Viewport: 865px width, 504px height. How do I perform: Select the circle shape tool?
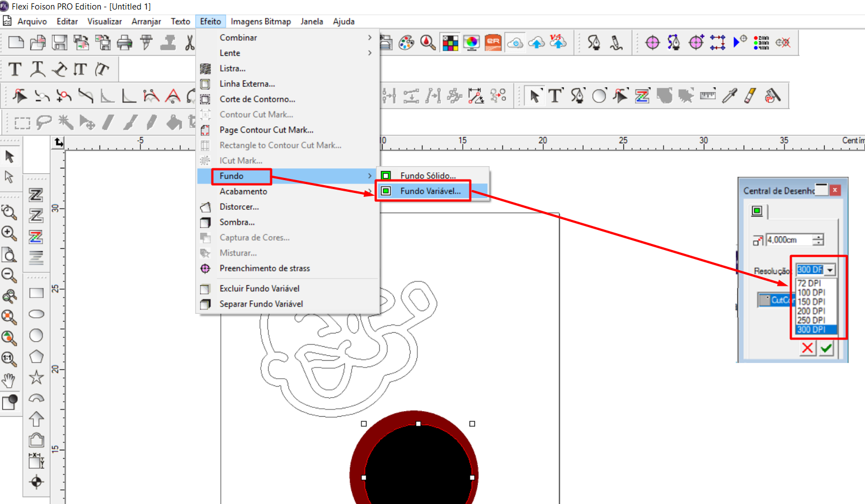click(x=36, y=336)
